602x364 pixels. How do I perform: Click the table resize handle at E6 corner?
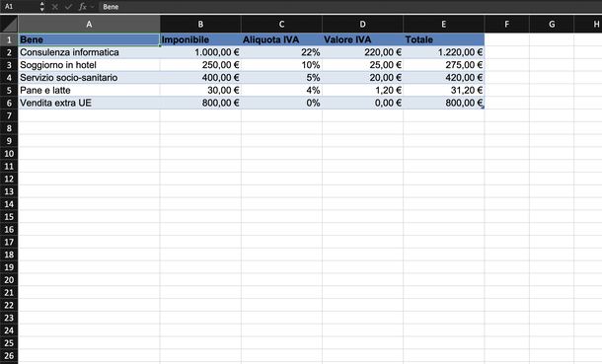click(483, 108)
